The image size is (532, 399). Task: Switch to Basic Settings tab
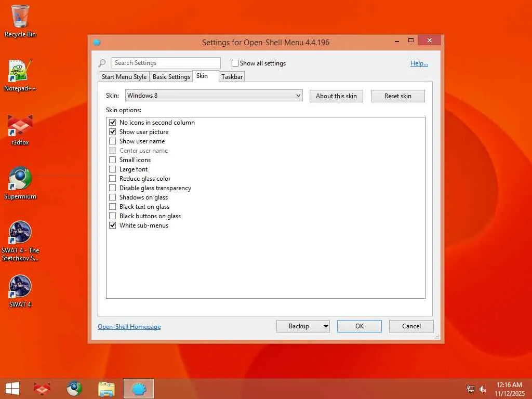click(171, 77)
